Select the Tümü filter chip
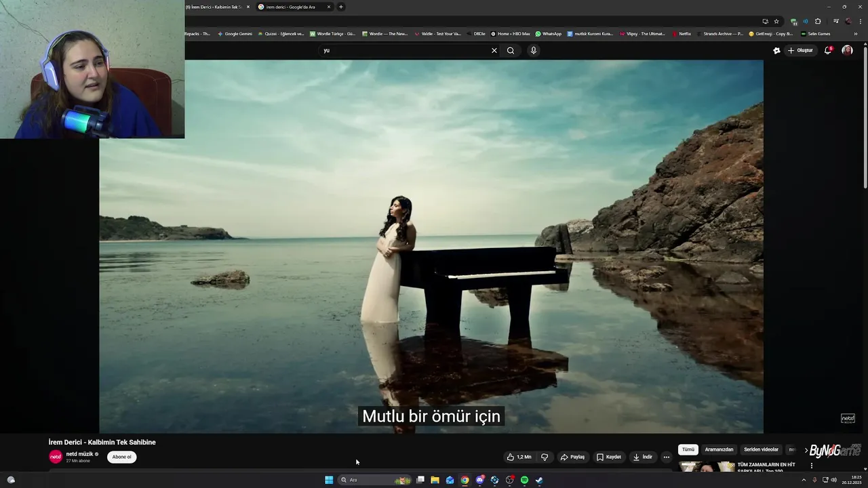Viewport: 868px width, 488px height. click(688, 449)
